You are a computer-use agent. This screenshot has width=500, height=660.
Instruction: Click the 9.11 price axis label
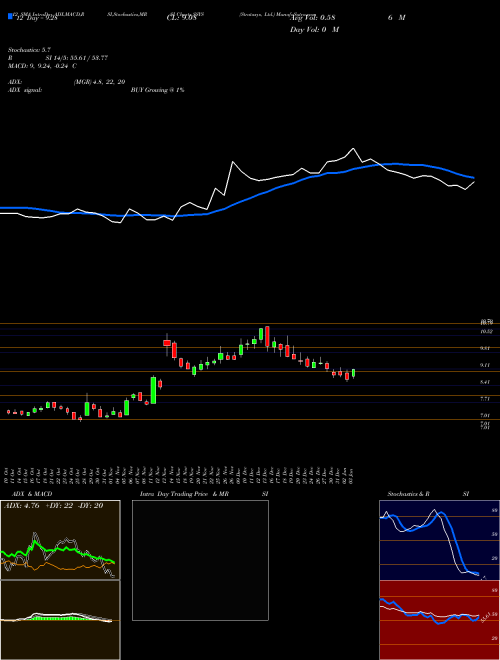pyautogui.click(x=487, y=365)
